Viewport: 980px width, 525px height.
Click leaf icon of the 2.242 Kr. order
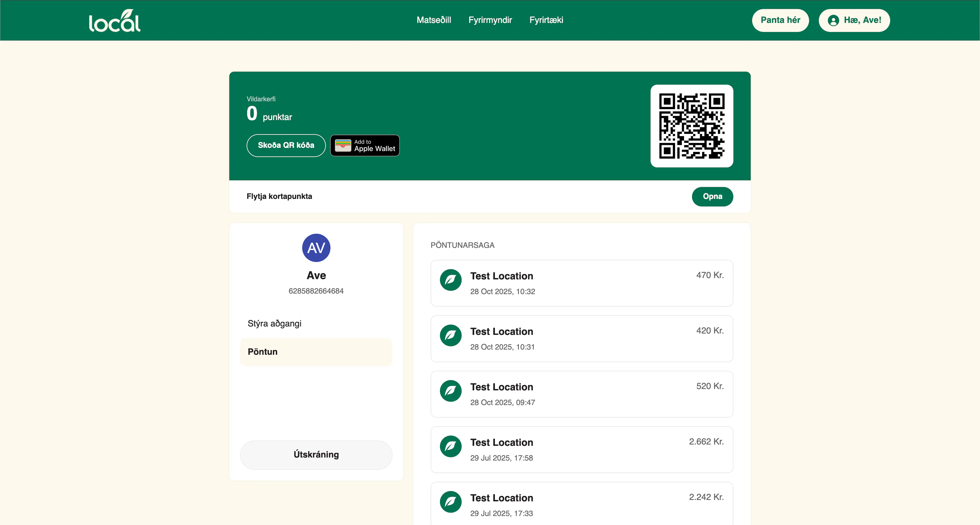click(450, 502)
